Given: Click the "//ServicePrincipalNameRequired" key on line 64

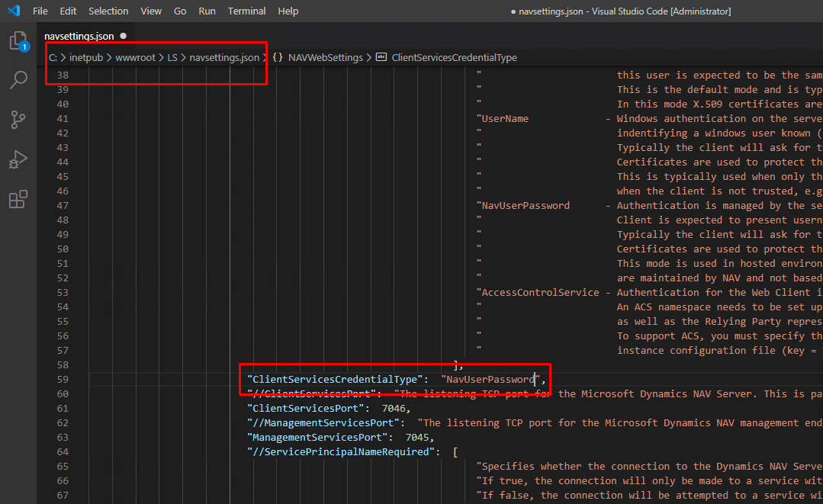Looking at the screenshot, I should [x=341, y=451].
